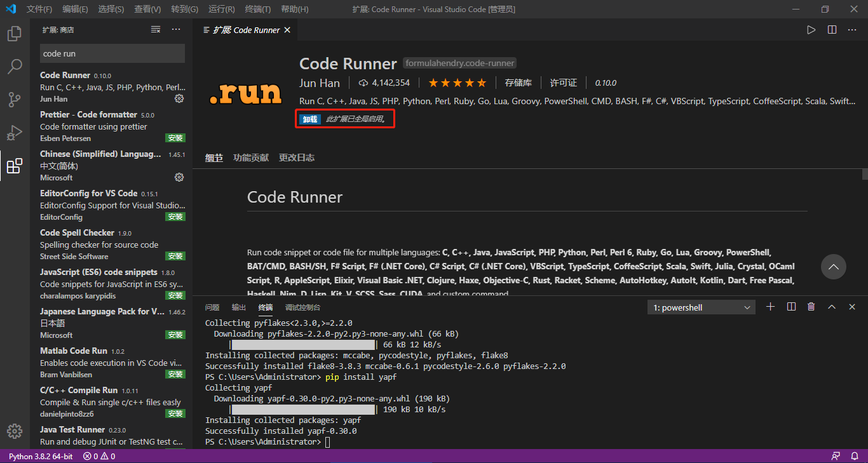The image size is (868, 463).
Task: Select Python 3.8.2 64-bit interpreter in status bar
Action: 41,456
